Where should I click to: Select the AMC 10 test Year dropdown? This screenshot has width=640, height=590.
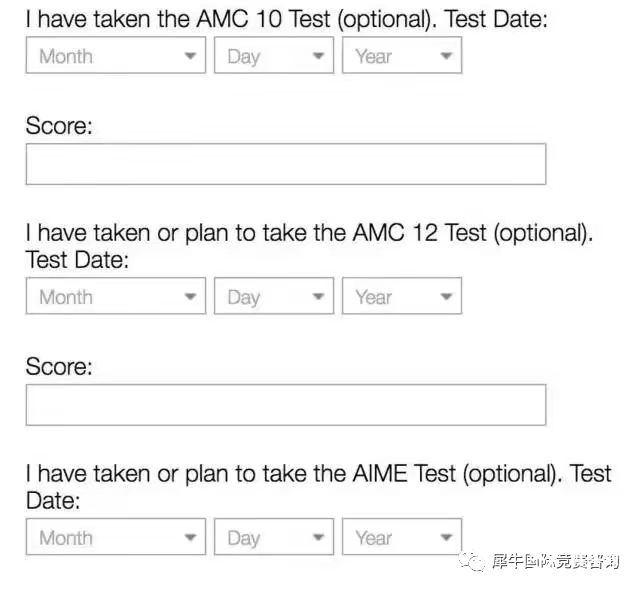pos(401,56)
